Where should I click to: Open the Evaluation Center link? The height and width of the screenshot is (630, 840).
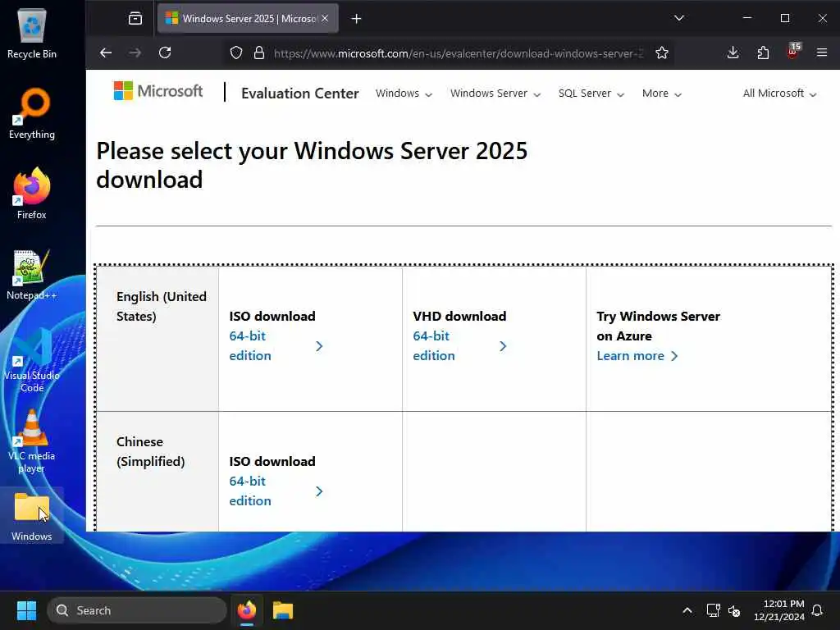pyautogui.click(x=300, y=94)
